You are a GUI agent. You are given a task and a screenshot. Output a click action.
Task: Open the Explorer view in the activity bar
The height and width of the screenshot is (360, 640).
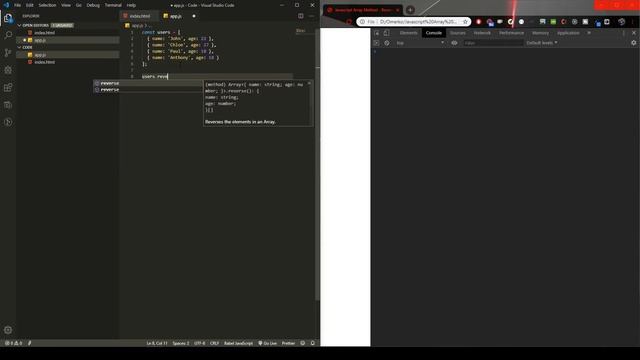pos(8,18)
